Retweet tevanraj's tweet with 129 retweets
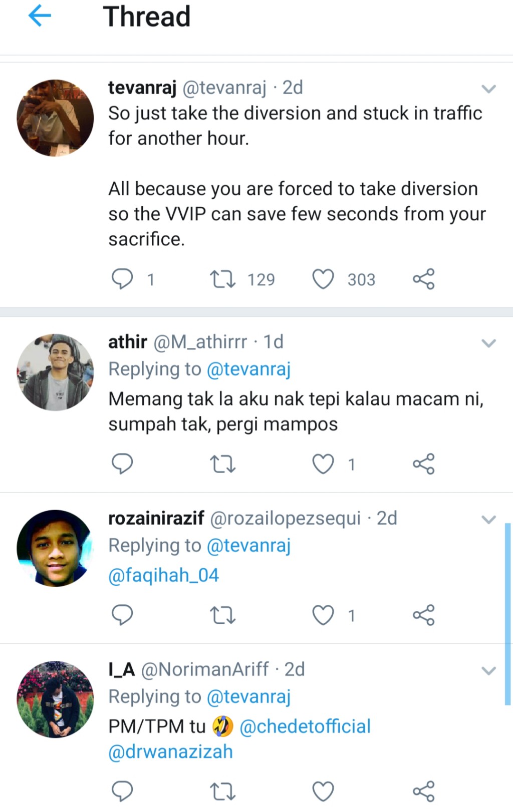 (222, 279)
